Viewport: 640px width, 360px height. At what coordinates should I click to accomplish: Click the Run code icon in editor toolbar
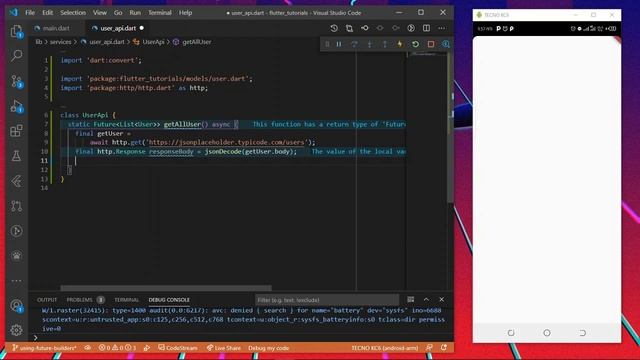[411, 28]
